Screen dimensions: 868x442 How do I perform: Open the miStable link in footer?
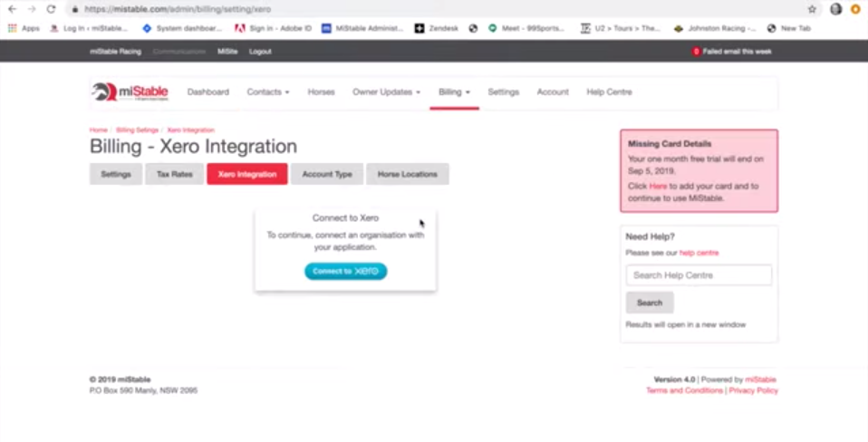[x=760, y=380]
